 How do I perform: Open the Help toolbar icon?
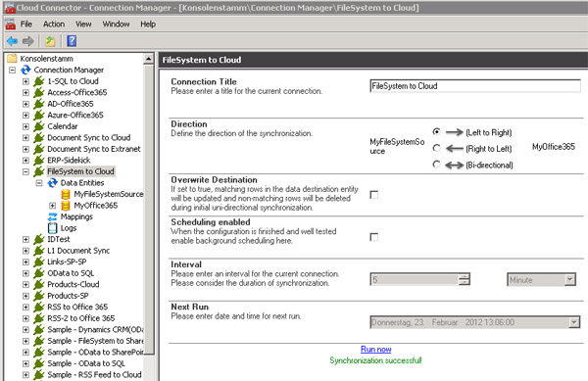(x=72, y=41)
